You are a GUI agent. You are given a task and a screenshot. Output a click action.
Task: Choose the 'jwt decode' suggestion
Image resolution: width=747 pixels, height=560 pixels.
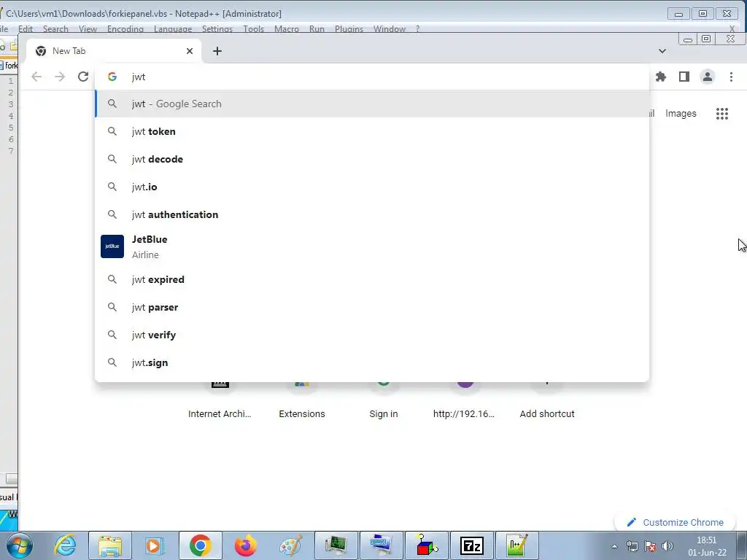371,159
